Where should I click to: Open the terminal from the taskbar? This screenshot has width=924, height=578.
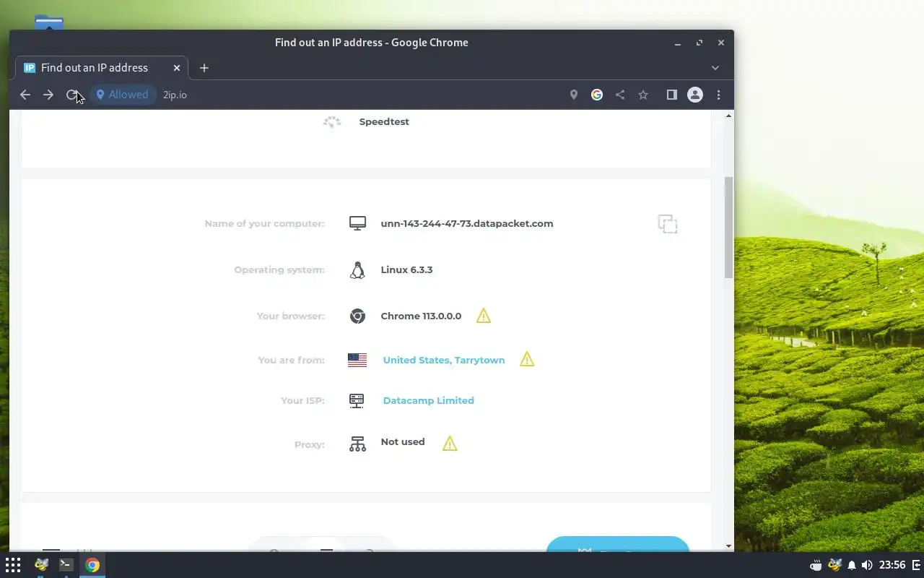click(x=66, y=565)
